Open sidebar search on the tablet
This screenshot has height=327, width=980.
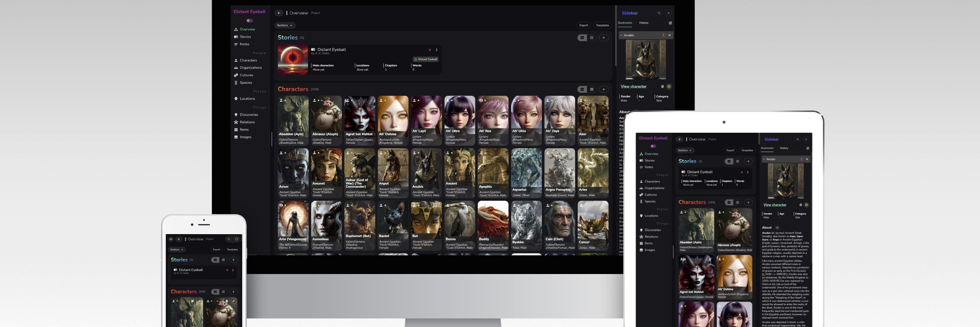pos(798,139)
